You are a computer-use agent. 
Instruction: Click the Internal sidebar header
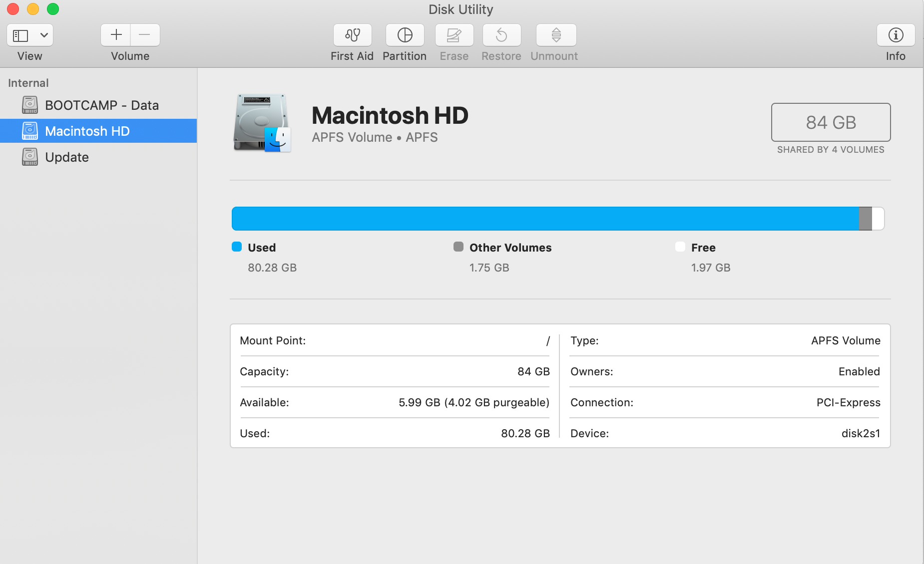[x=28, y=83]
